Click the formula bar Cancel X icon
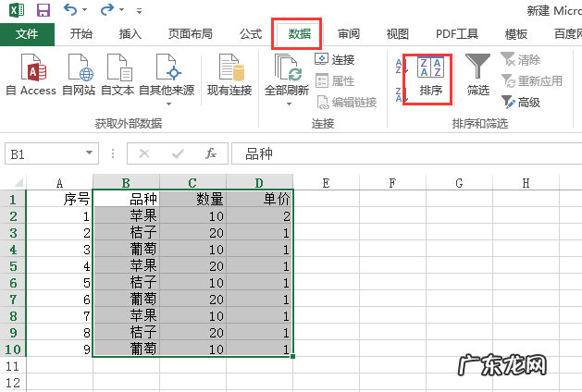 click(144, 153)
